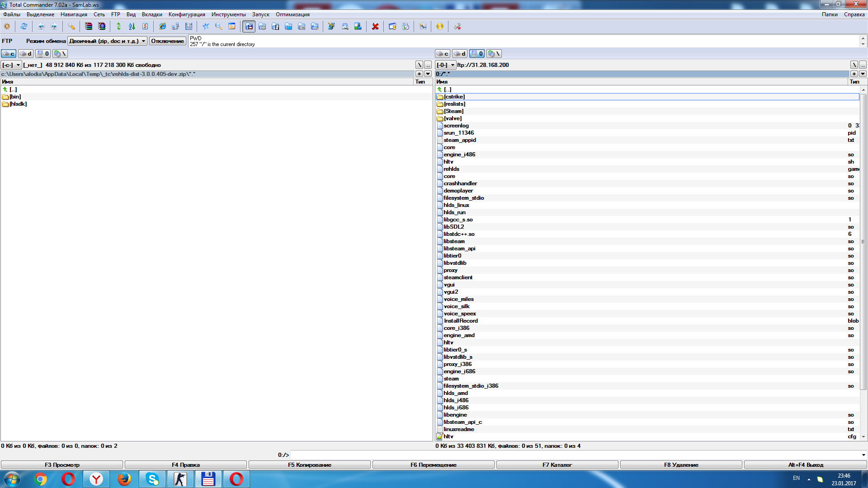This screenshot has height=488, width=868.
Task: Click the refresh arrows toolbar icon
Action: 24,27
